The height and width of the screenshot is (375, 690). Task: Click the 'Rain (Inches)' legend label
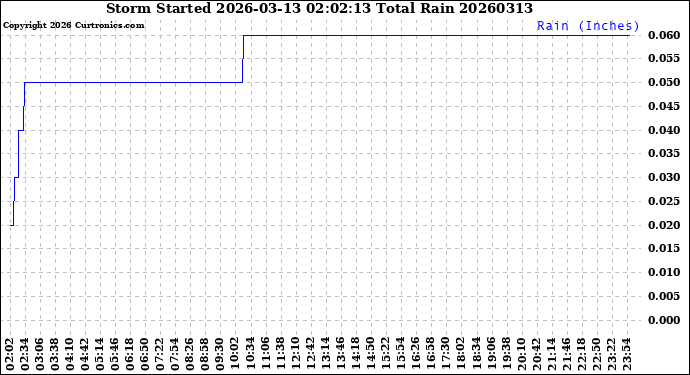(x=587, y=26)
